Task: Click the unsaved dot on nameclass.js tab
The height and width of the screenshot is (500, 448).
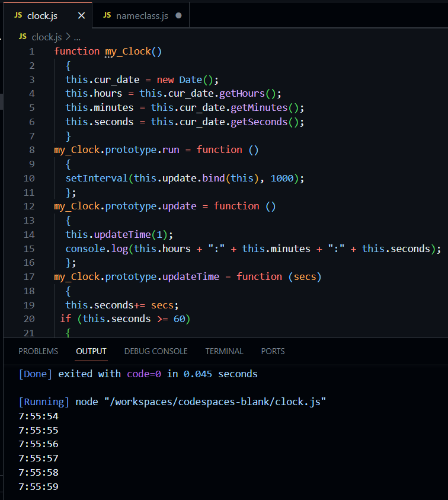Action: click(x=179, y=15)
